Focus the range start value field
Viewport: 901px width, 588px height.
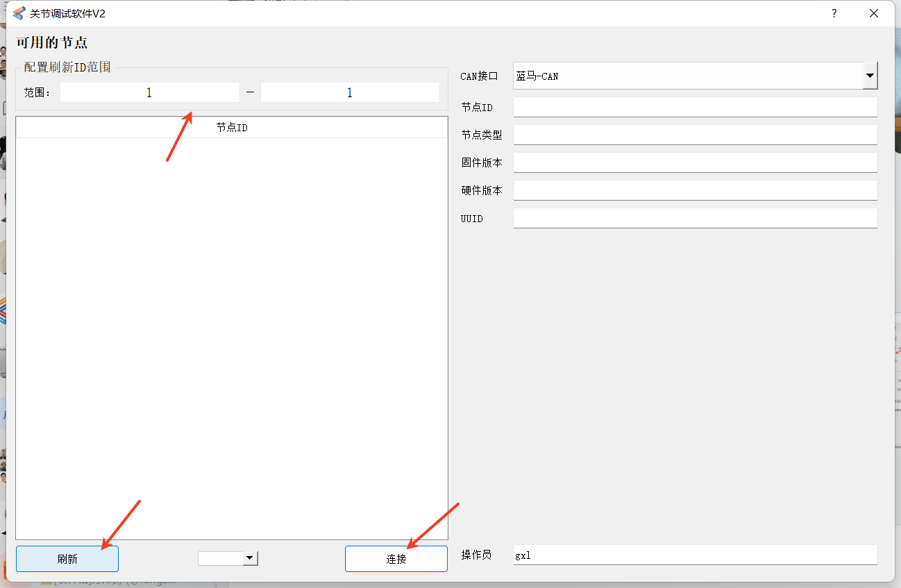point(149,92)
